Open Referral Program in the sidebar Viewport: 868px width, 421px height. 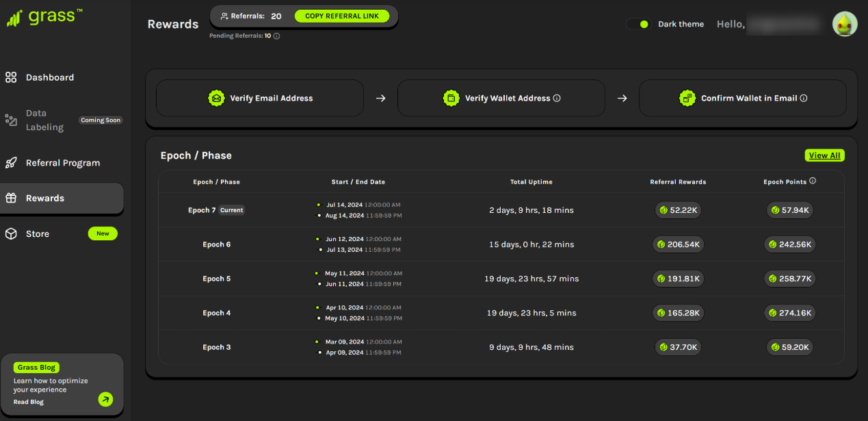click(x=62, y=163)
